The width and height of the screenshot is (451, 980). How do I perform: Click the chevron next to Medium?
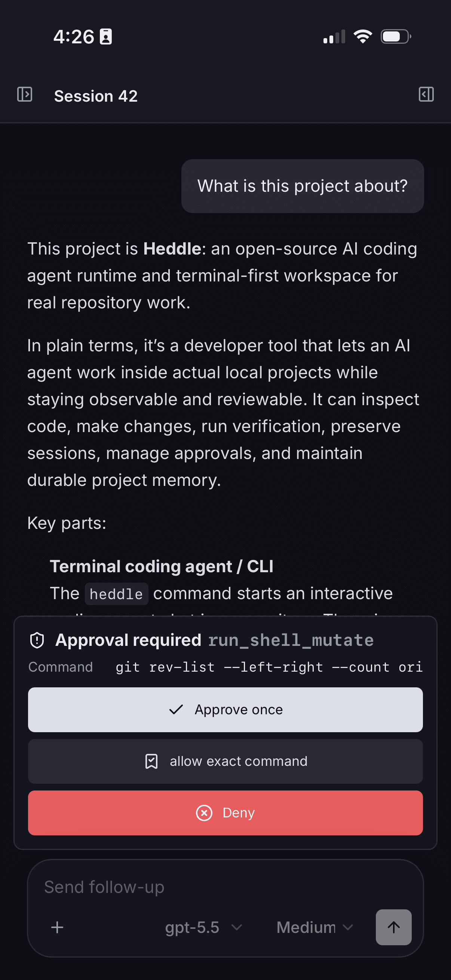pos(348,927)
